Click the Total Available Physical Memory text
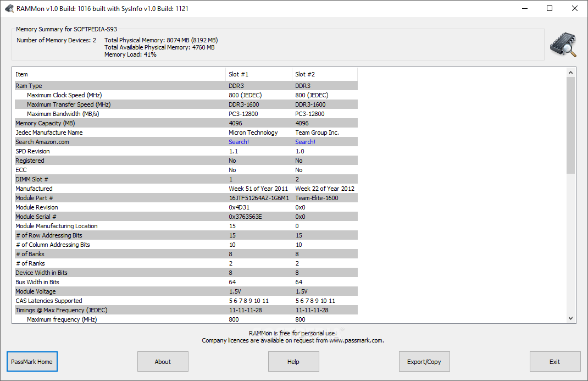The height and width of the screenshot is (381, 588). [159, 47]
